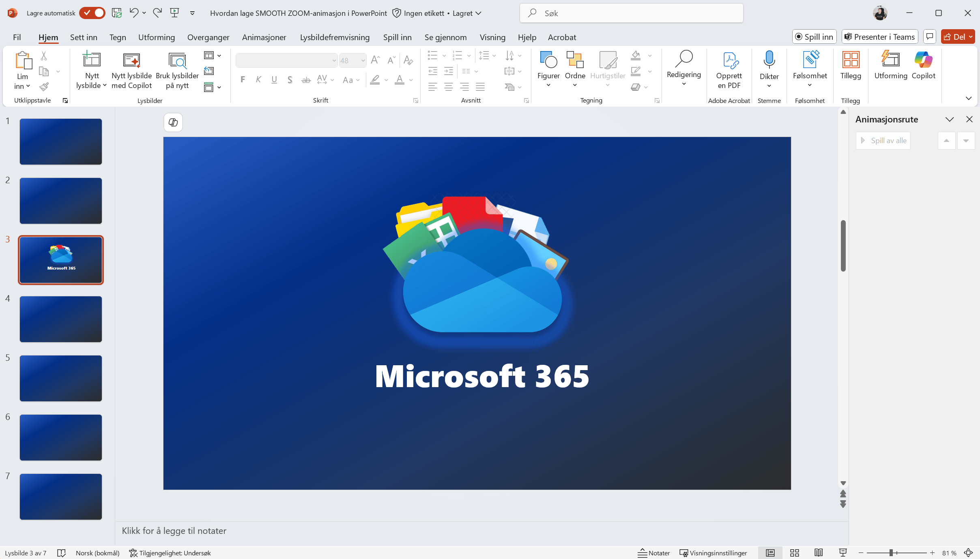Click the Format Painter brush icon

click(x=44, y=86)
